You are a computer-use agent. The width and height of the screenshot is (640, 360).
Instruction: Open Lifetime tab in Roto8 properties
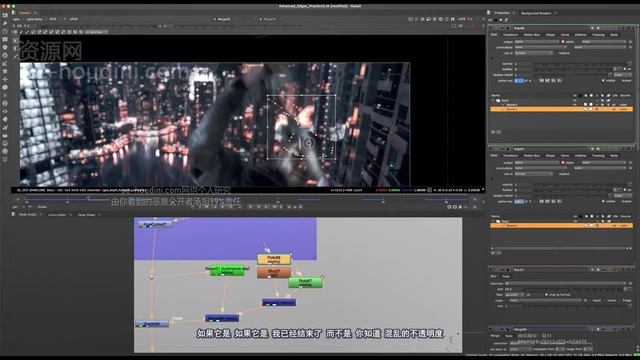pyautogui.click(x=580, y=35)
